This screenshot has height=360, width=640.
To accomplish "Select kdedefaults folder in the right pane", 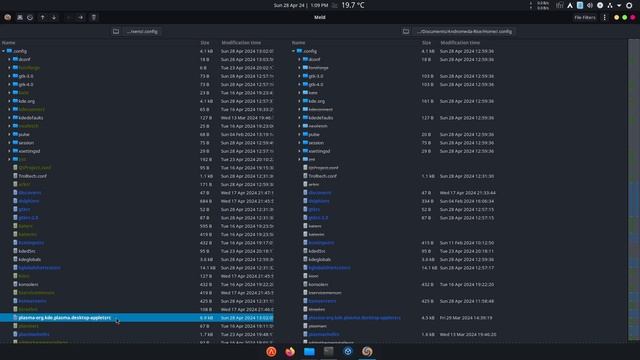I will 321,118.
